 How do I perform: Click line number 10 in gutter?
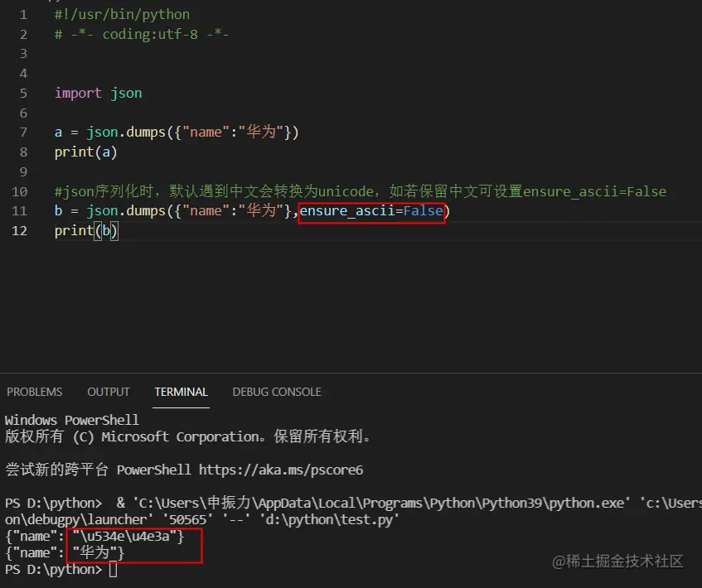[20, 191]
